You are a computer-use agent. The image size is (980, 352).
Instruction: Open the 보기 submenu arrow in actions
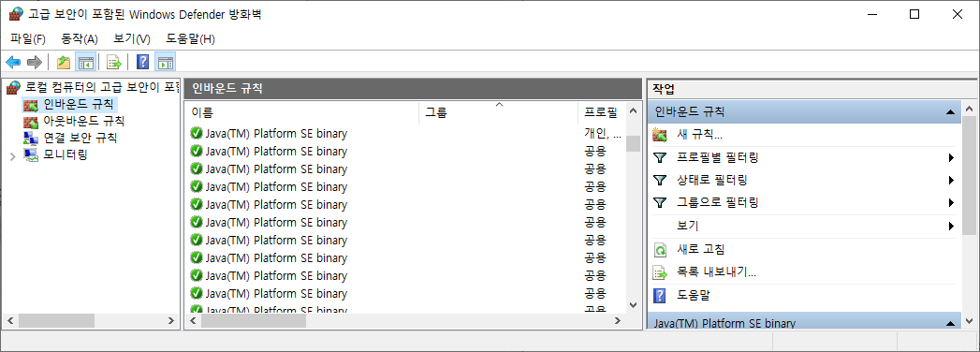coord(951,226)
